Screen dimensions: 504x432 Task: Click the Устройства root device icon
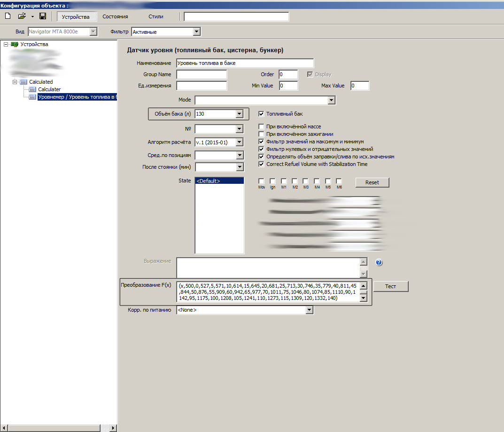[x=15, y=44]
